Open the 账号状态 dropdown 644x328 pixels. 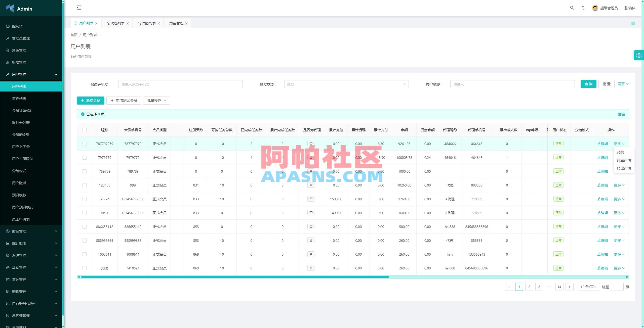click(x=346, y=84)
